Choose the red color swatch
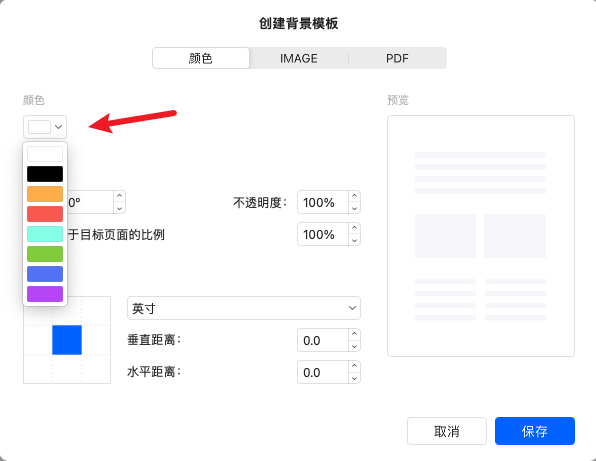Screen dimensions: 596x461 point(45,214)
